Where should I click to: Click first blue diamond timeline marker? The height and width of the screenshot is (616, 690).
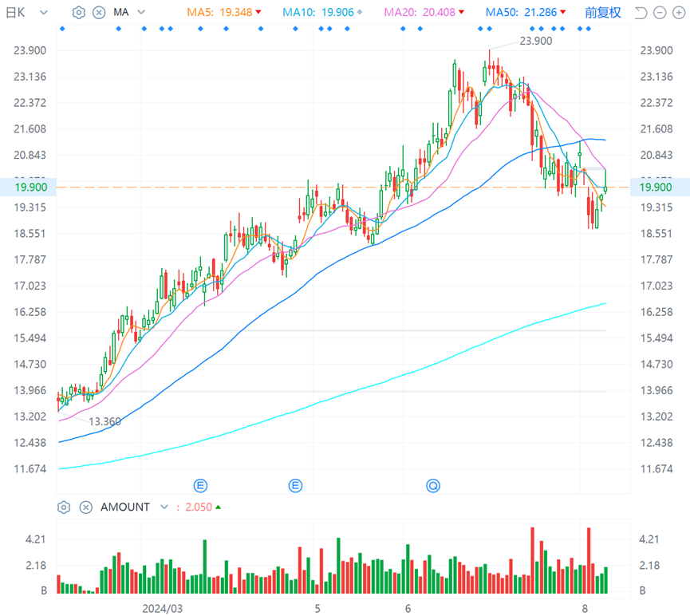pyautogui.click(x=62, y=29)
